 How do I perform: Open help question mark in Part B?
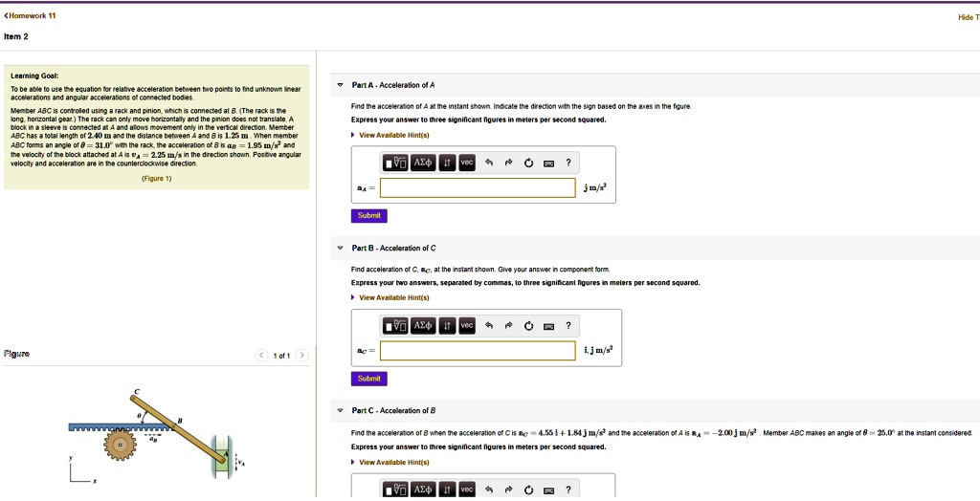tap(568, 326)
